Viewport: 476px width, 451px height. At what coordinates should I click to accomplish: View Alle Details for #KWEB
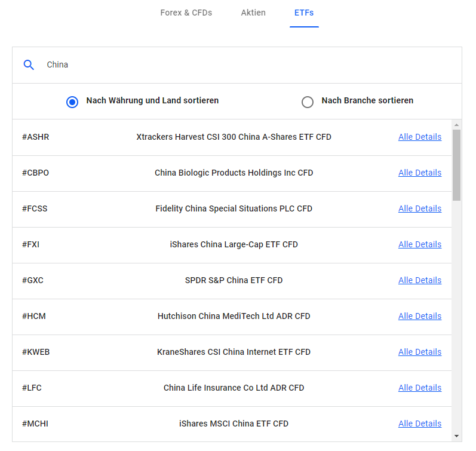[420, 352]
